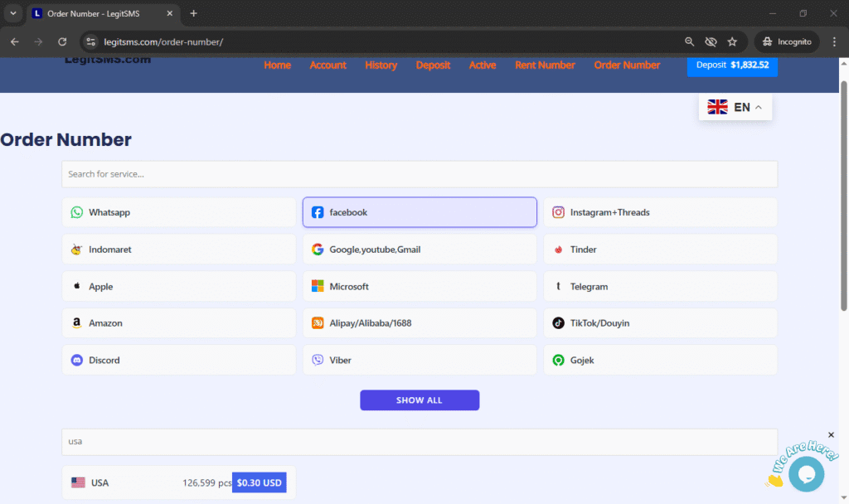Pick the Telegram service icon
This screenshot has width=849, height=504.
point(559,287)
